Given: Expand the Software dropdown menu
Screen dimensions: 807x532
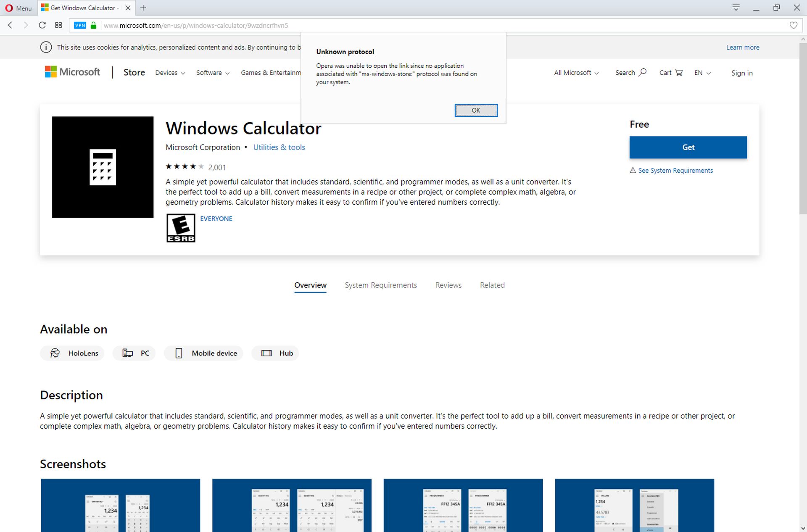Looking at the screenshot, I should click(213, 73).
